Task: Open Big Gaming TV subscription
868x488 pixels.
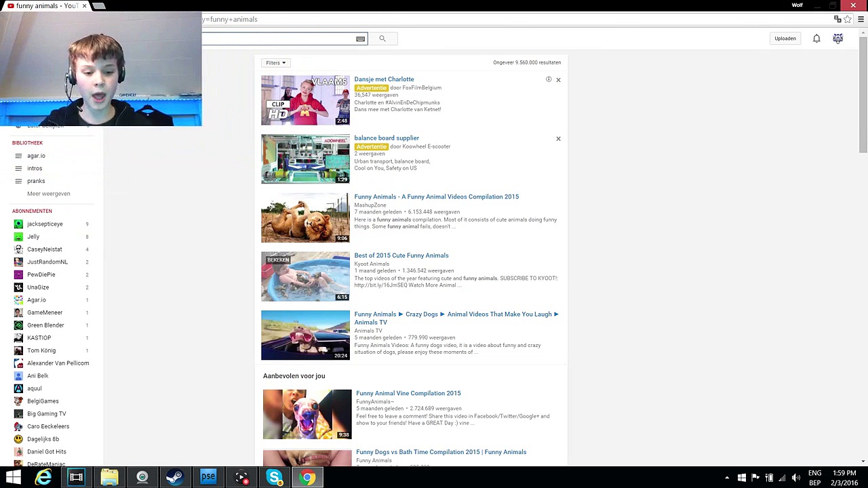Action: [x=47, y=414]
